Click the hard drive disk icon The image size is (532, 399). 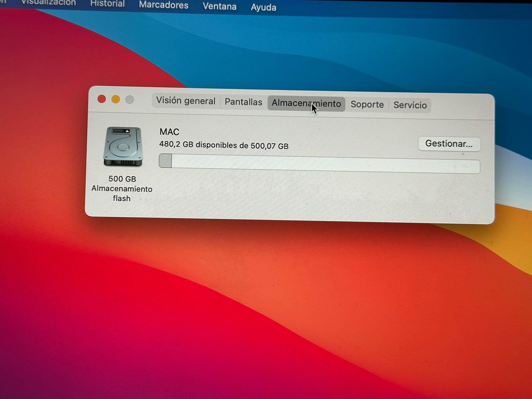[x=123, y=146]
